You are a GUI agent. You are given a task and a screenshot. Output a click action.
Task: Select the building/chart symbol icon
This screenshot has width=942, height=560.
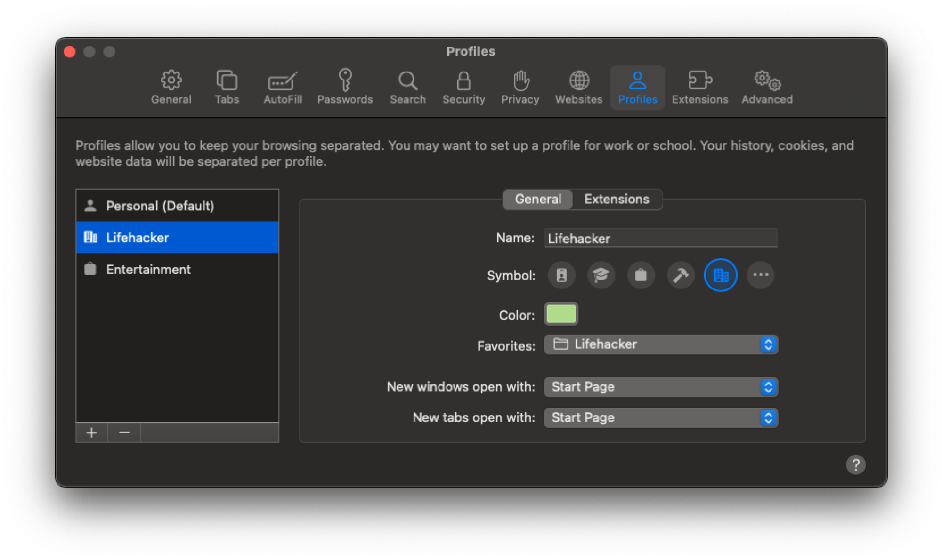point(721,275)
